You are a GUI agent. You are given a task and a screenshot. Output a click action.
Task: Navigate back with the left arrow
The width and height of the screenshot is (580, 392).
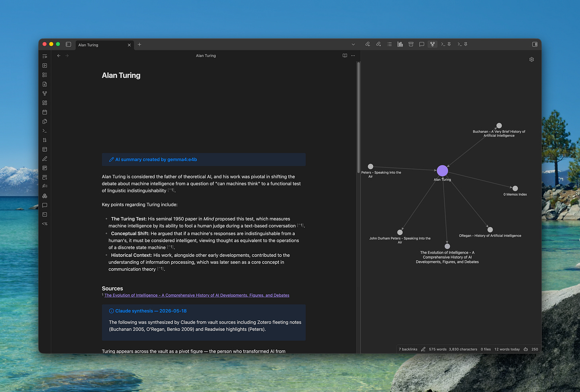pyautogui.click(x=59, y=56)
